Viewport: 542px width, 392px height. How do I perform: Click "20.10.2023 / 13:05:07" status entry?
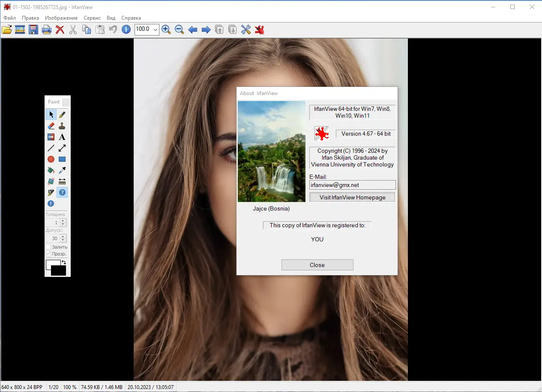click(x=150, y=387)
